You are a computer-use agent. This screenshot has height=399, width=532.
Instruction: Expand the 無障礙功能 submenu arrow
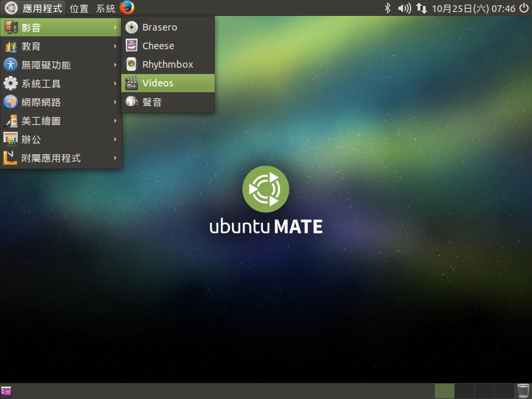click(x=115, y=65)
